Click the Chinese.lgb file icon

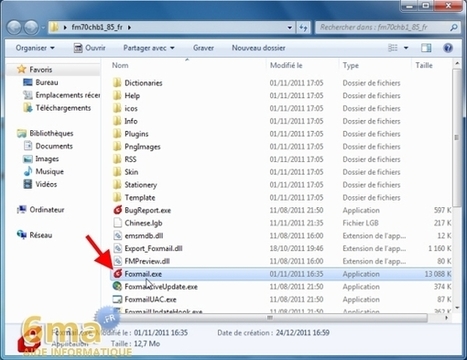(x=117, y=223)
